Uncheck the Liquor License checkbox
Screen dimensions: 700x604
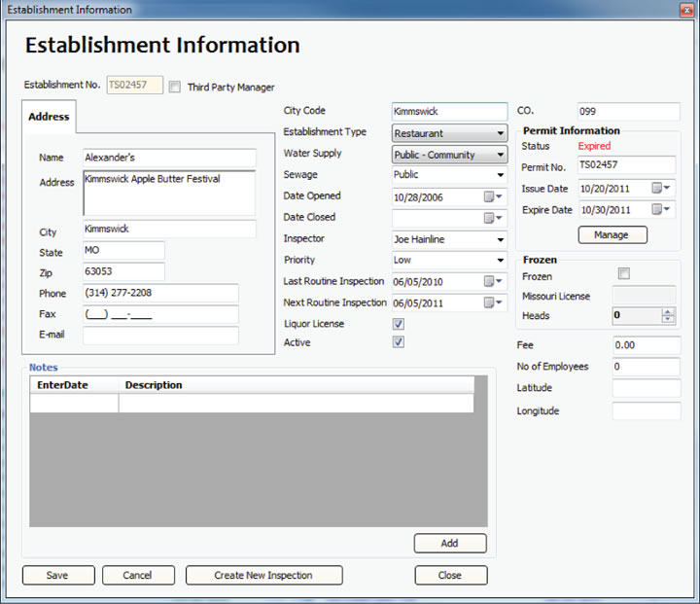pos(399,324)
